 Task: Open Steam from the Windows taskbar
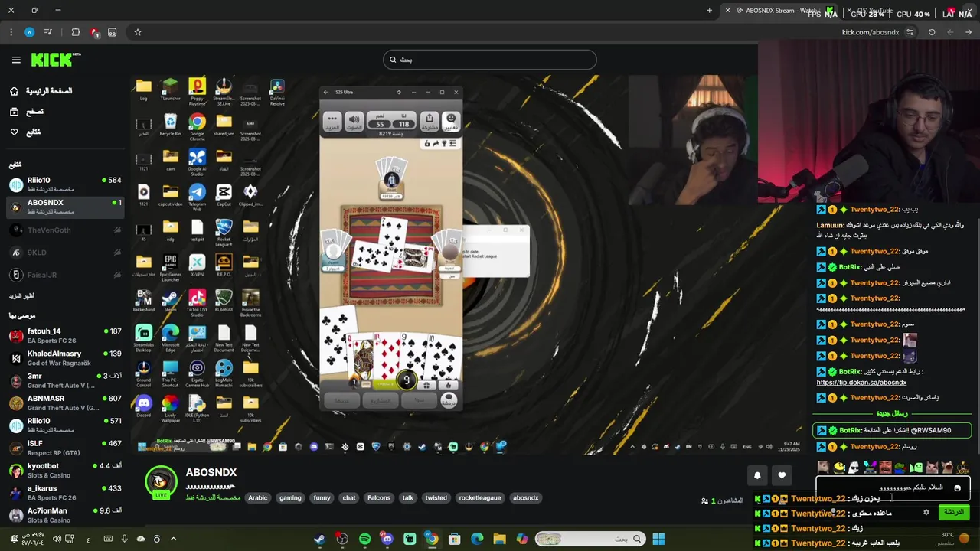click(x=319, y=539)
